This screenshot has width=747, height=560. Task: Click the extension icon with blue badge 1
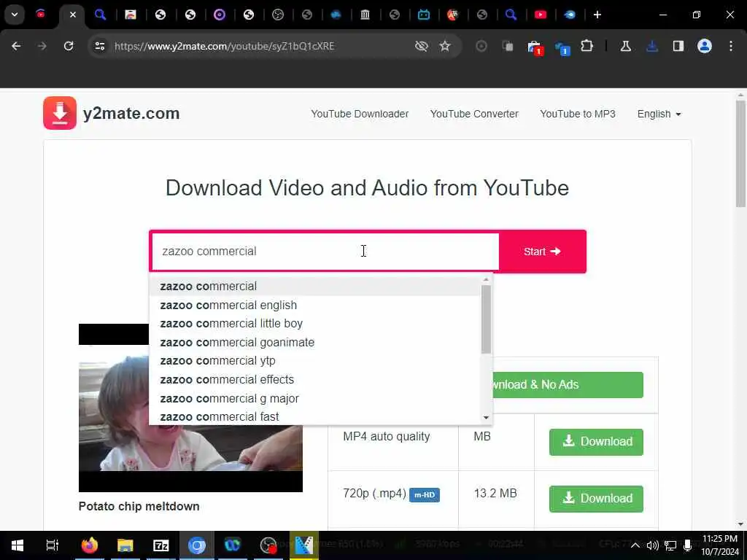562,48
